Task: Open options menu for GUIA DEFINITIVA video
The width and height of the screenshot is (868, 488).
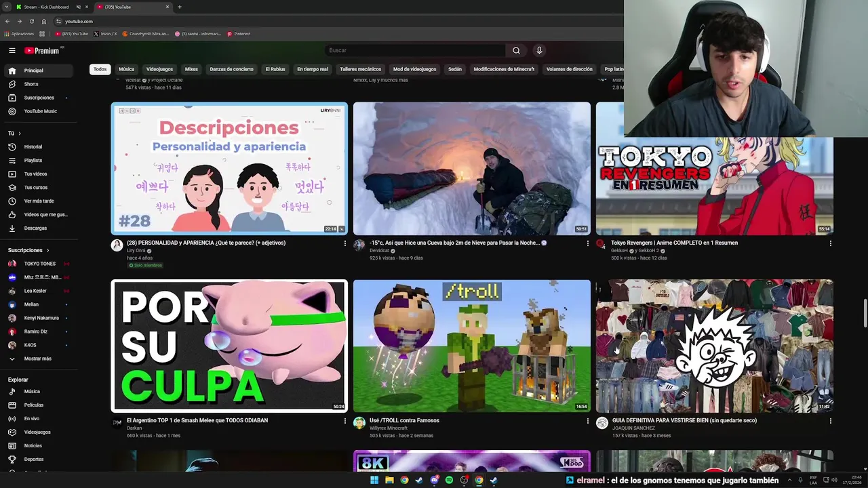Action: [830, 421]
